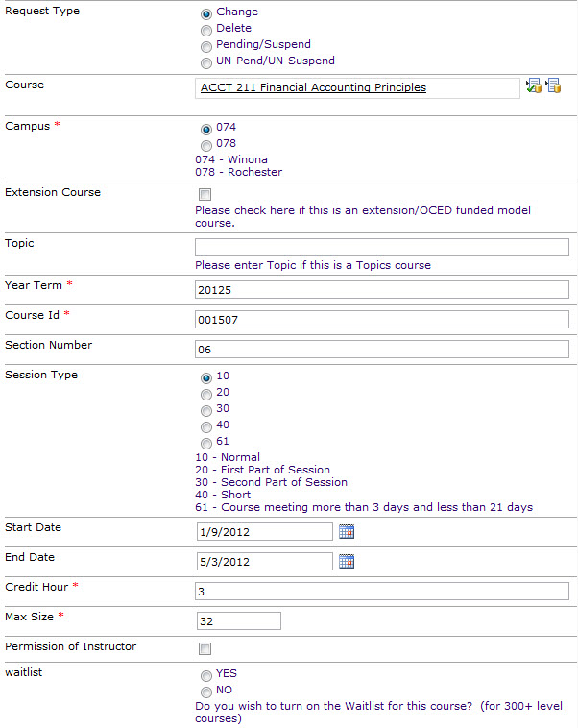Click into the Topic text field
Image resolution: width=578 pixels, height=728 pixels.
click(x=381, y=247)
